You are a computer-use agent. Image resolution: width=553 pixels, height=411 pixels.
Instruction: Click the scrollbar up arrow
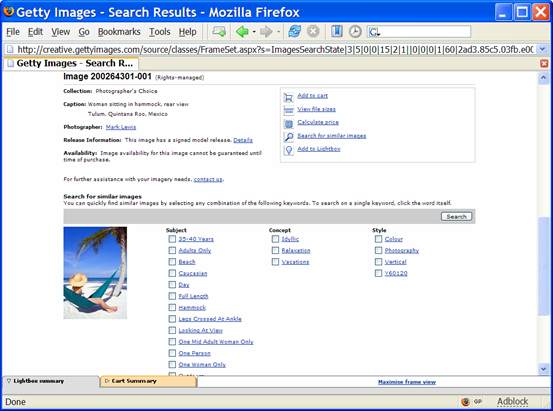tap(543, 77)
